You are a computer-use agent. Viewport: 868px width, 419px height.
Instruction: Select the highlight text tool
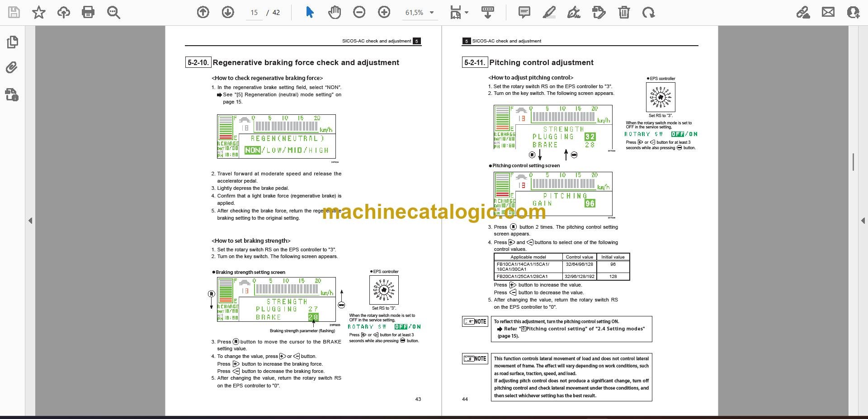pos(549,12)
